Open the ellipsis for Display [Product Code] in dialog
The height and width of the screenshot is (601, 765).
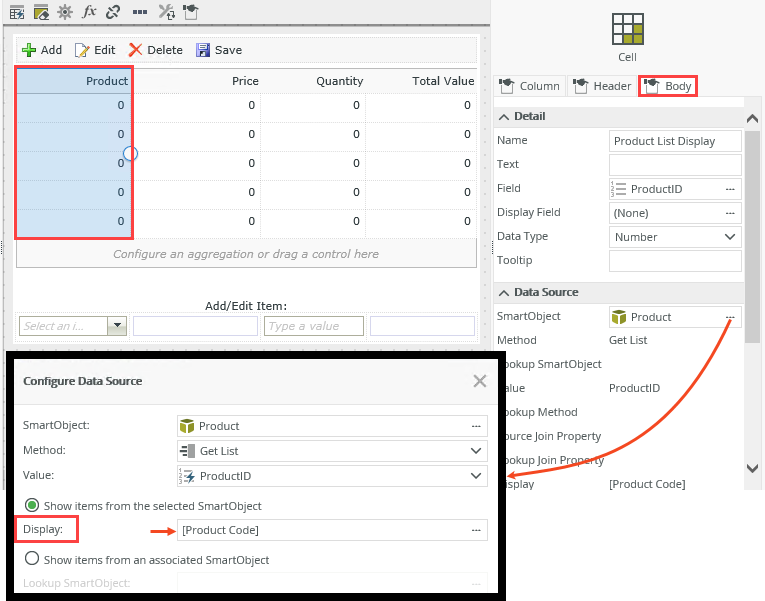(x=476, y=530)
